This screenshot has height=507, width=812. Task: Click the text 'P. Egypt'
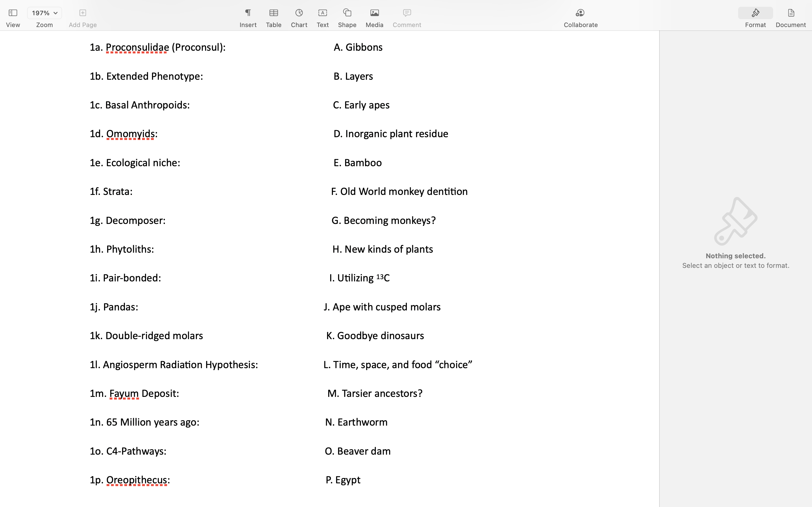pyautogui.click(x=343, y=480)
